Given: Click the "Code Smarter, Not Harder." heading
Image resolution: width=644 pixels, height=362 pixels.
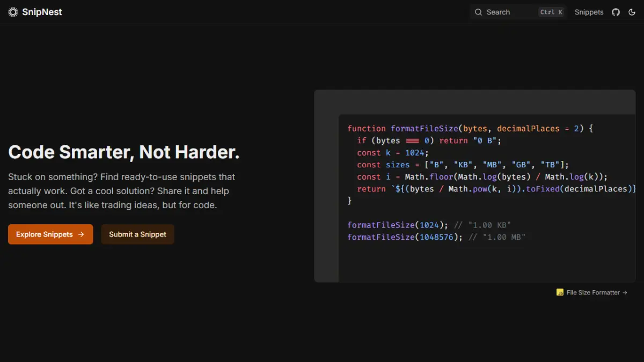Looking at the screenshot, I should pyautogui.click(x=124, y=152).
